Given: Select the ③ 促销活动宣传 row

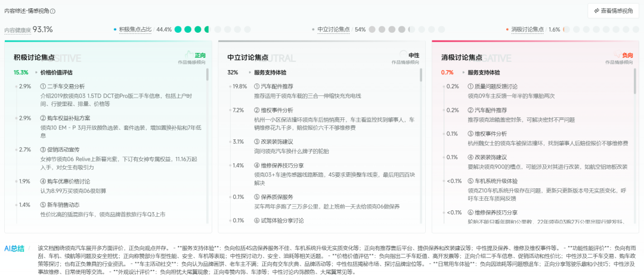Looking at the screenshot, I should tap(60, 150).
